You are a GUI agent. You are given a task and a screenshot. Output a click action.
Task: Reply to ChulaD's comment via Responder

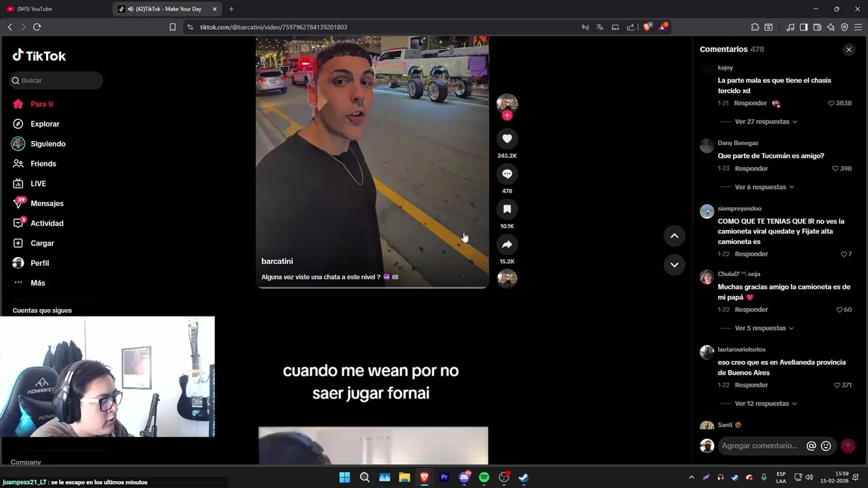point(751,310)
